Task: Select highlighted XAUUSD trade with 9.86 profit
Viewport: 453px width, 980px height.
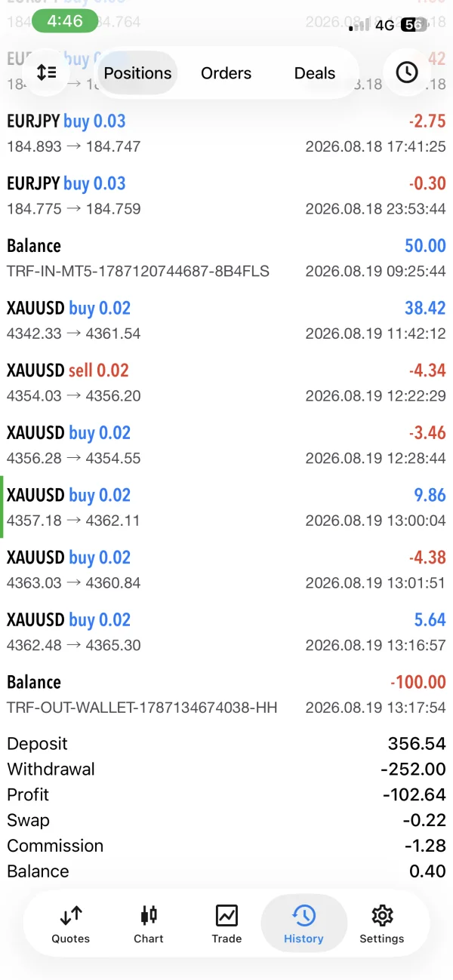Action: pyautogui.click(x=226, y=507)
